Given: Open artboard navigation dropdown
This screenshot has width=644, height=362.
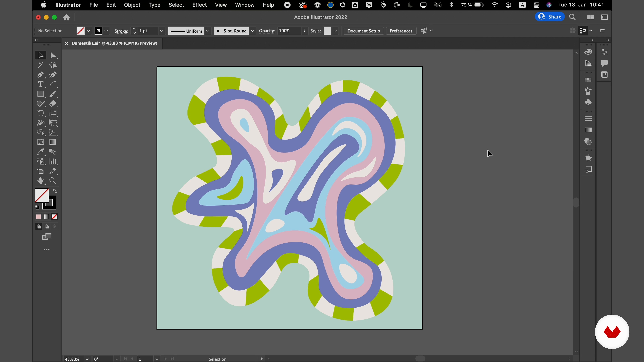Looking at the screenshot, I should pos(156,359).
